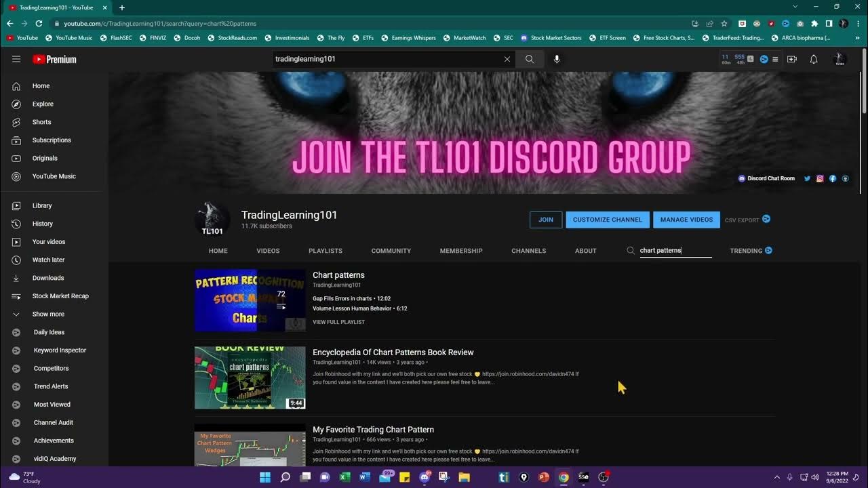This screenshot has height=488, width=868.
Task: Open the YouTube Create video icon
Action: [792, 59]
